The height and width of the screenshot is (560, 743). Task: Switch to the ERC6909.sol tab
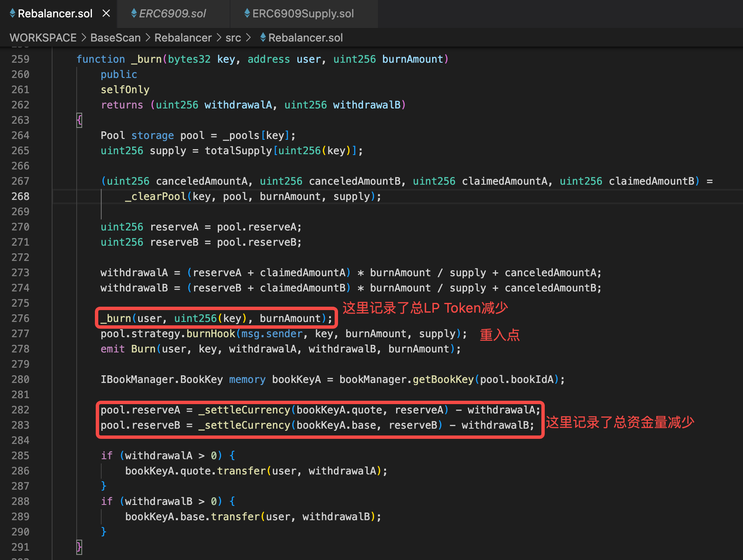coord(173,14)
